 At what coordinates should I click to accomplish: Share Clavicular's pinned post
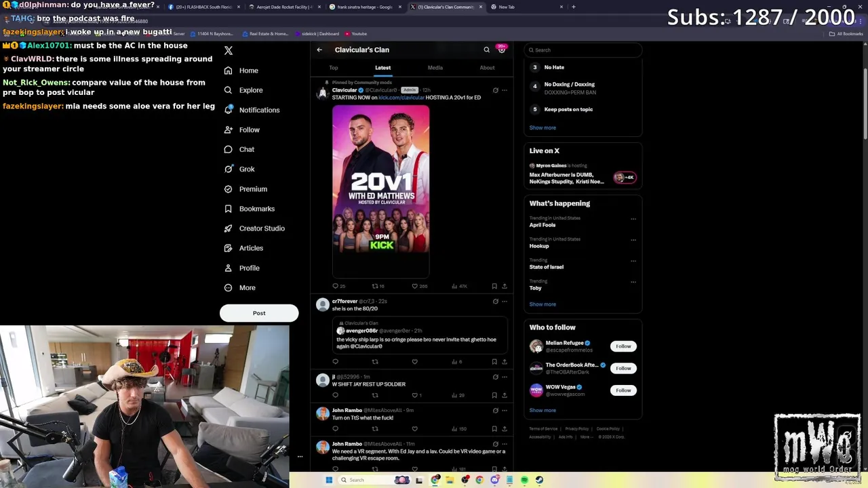pyautogui.click(x=504, y=286)
